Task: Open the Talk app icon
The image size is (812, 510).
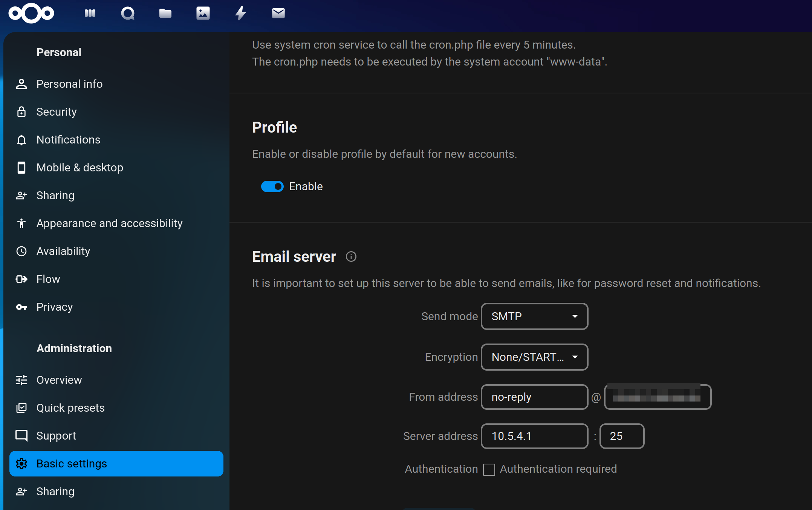Action: (x=128, y=14)
